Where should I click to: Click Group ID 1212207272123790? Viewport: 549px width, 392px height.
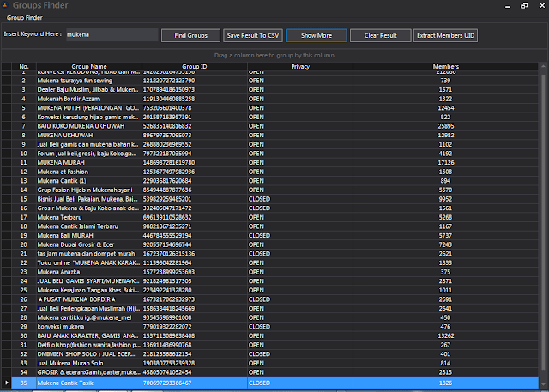tap(169, 81)
